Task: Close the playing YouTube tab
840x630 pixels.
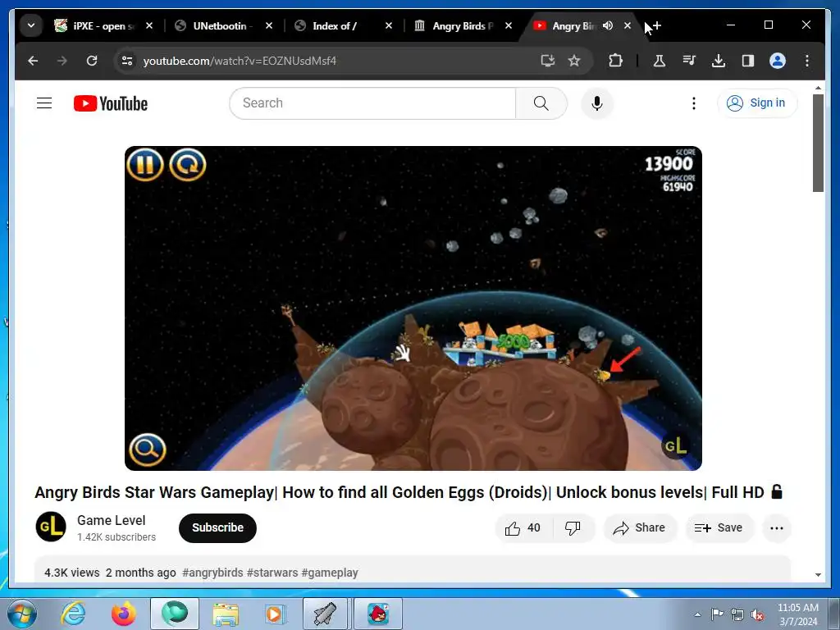Action: (x=628, y=25)
